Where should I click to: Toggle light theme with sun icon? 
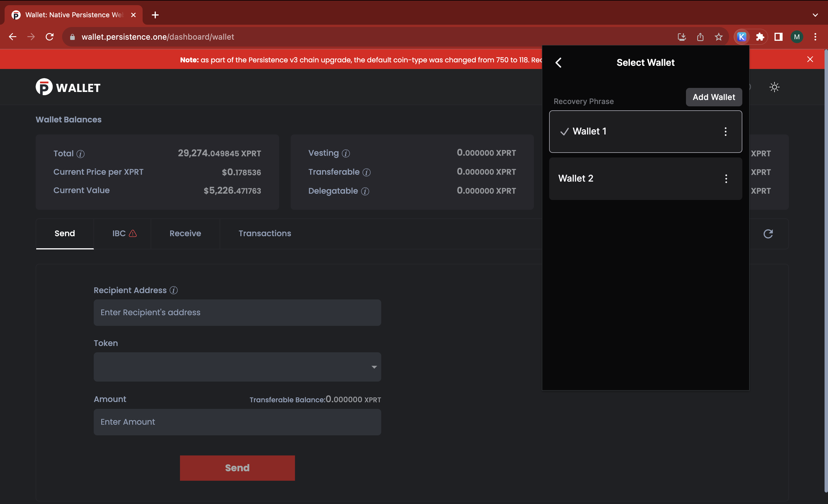pos(774,87)
